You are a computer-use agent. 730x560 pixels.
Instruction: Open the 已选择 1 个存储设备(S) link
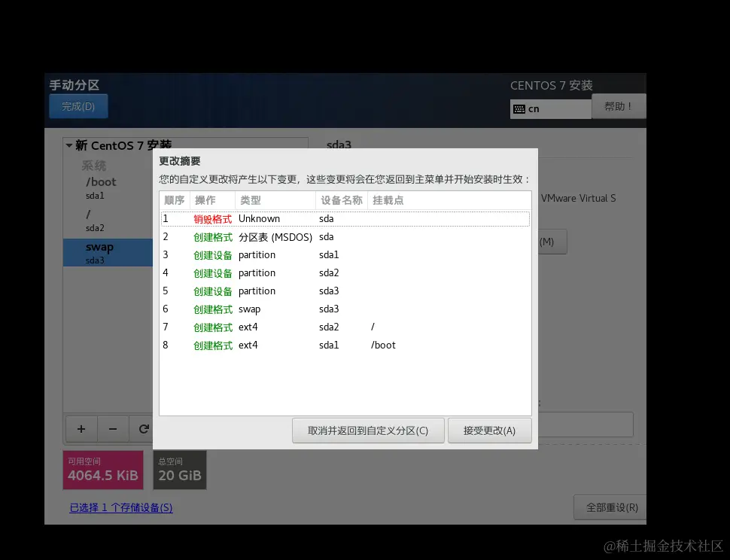121,507
